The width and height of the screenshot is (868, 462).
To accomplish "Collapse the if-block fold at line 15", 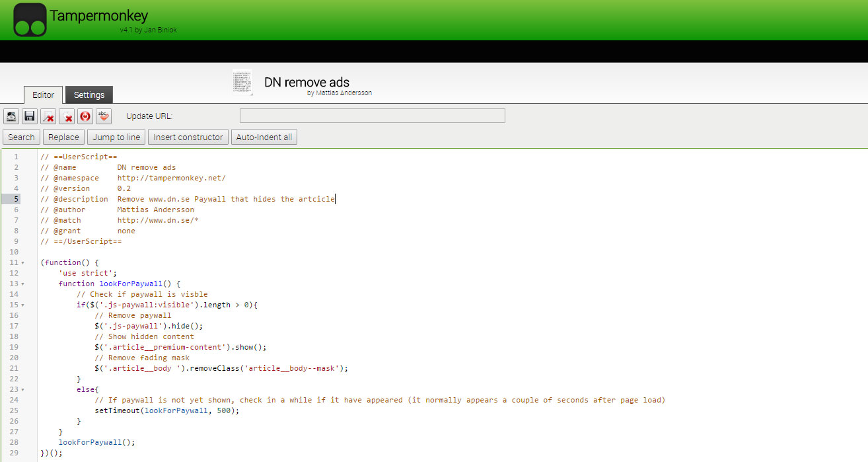I will point(22,305).
